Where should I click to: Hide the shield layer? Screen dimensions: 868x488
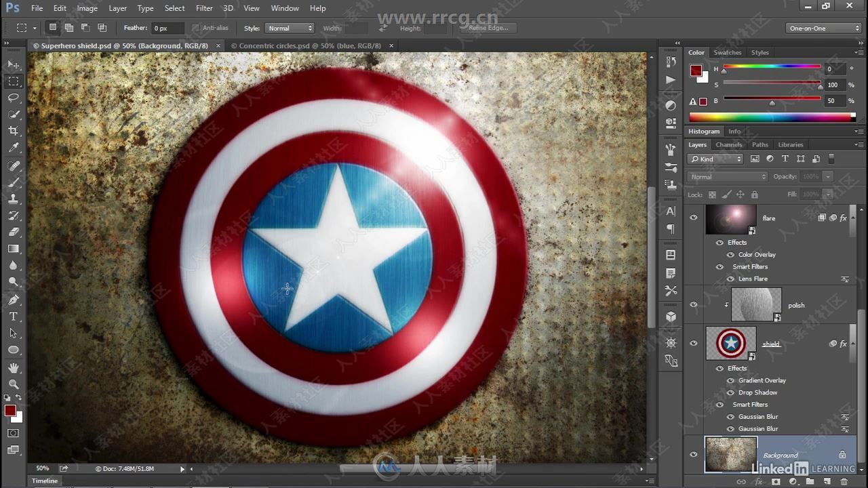tap(693, 343)
